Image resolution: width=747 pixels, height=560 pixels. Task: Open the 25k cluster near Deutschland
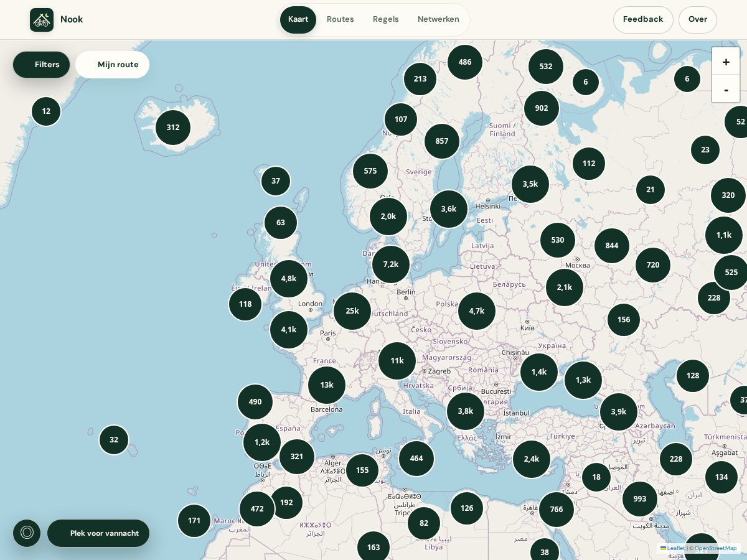[x=352, y=311]
